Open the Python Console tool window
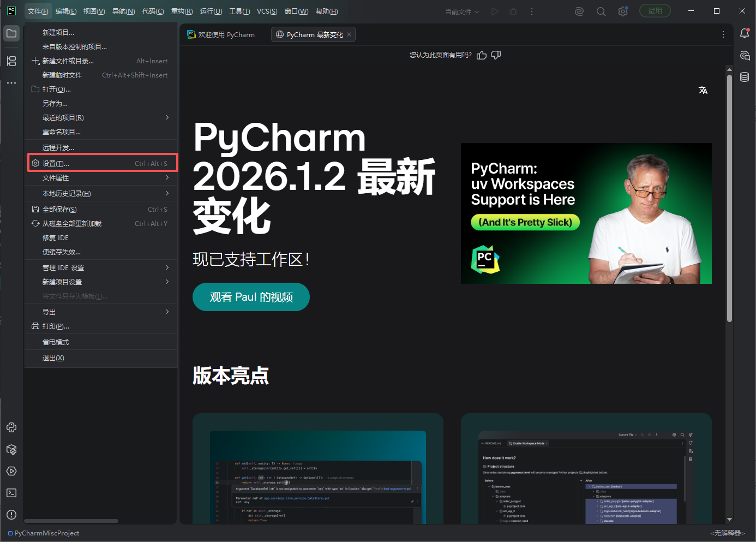Image resolution: width=756 pixels, height=542 pixels. (11, 427)
